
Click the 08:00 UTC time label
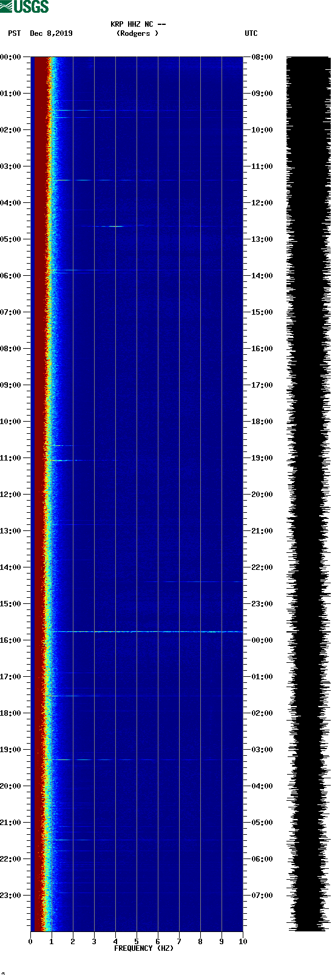pyautogui.click(x=262, y=57)
